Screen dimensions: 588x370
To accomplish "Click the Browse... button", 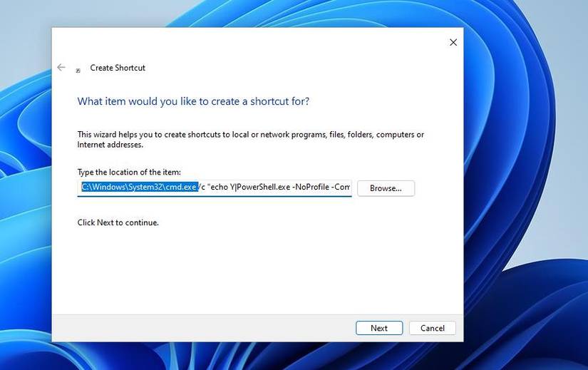I will (x=386, y=188).
